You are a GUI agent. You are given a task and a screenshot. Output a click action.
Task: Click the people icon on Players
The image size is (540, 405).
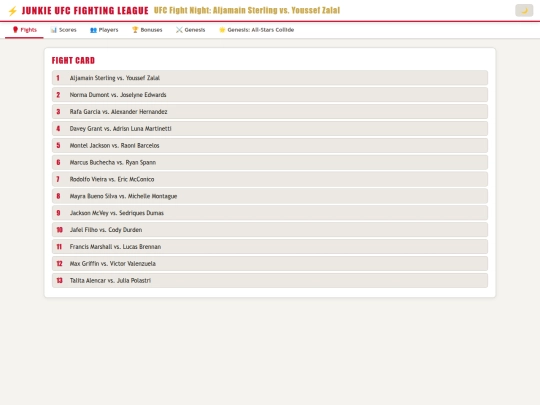[x=93, y=30]
